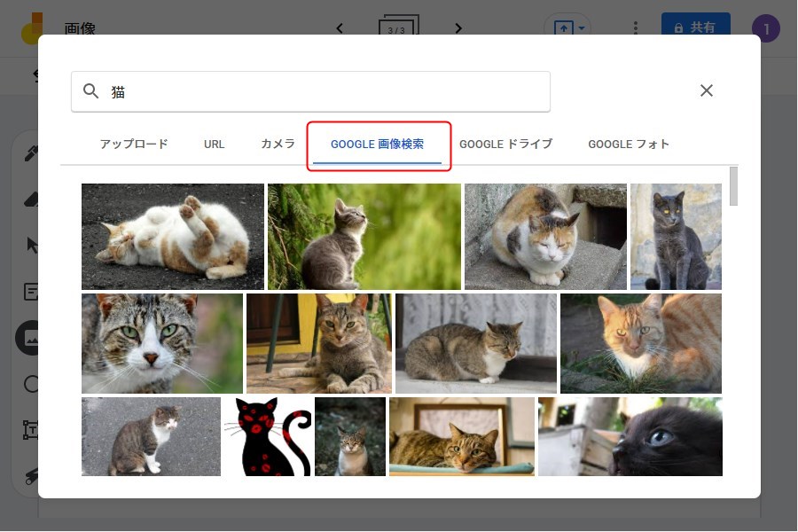Select the black kitten close-up photo
This screenshot has height=532, width=798.
tap(630, 437)
